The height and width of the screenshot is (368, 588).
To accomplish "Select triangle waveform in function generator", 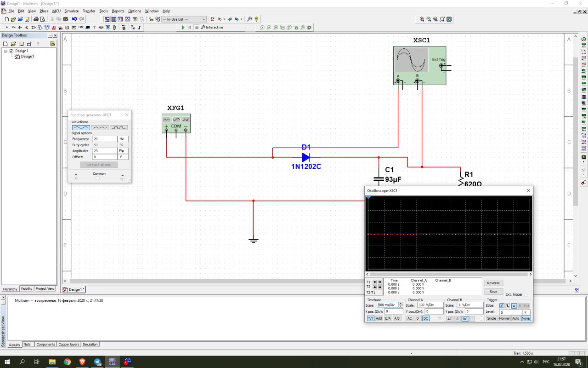I will 100,127.
